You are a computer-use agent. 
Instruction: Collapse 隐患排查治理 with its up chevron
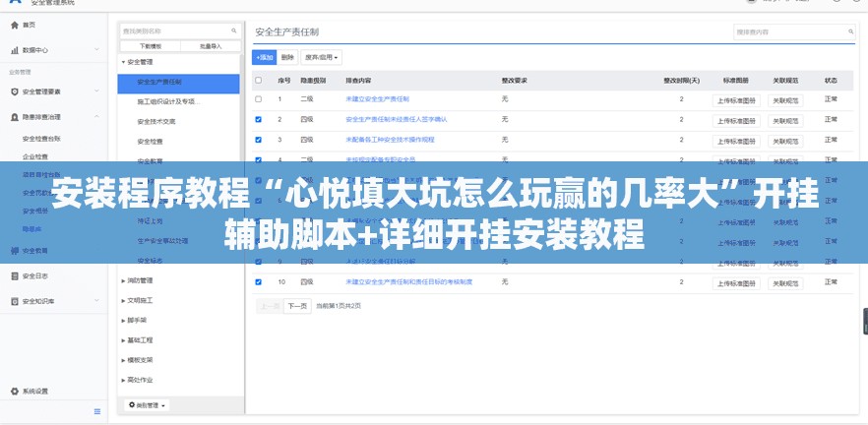click(96, 117)
